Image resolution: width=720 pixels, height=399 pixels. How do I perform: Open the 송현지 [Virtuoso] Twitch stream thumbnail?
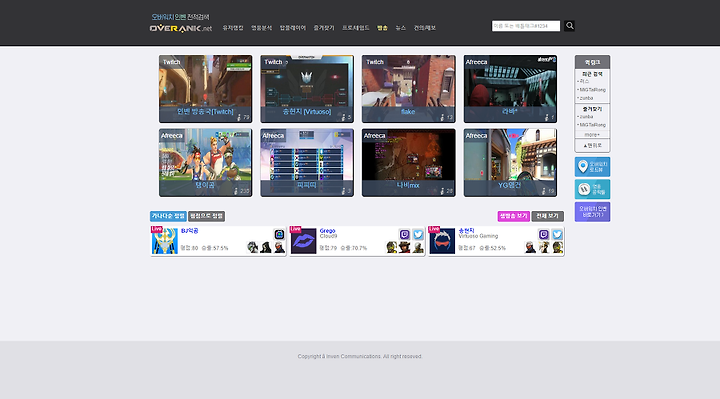click(307, 89)
